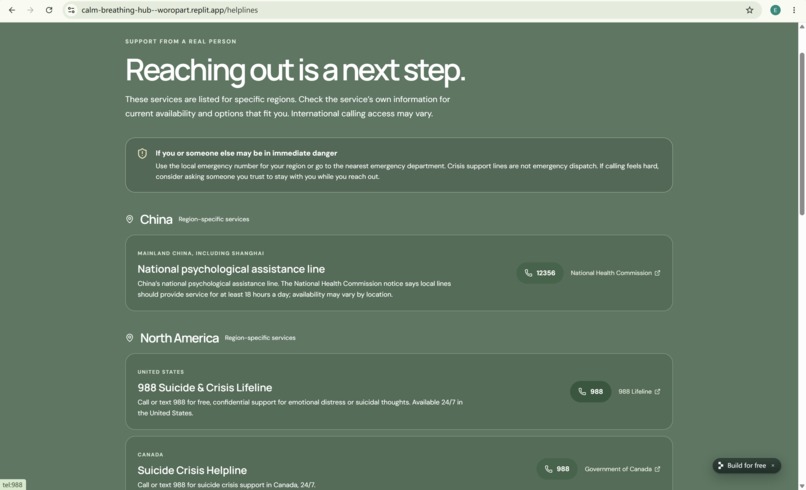
Task: Click the scrollbar up arrow
Action: (x=801, y=27)
